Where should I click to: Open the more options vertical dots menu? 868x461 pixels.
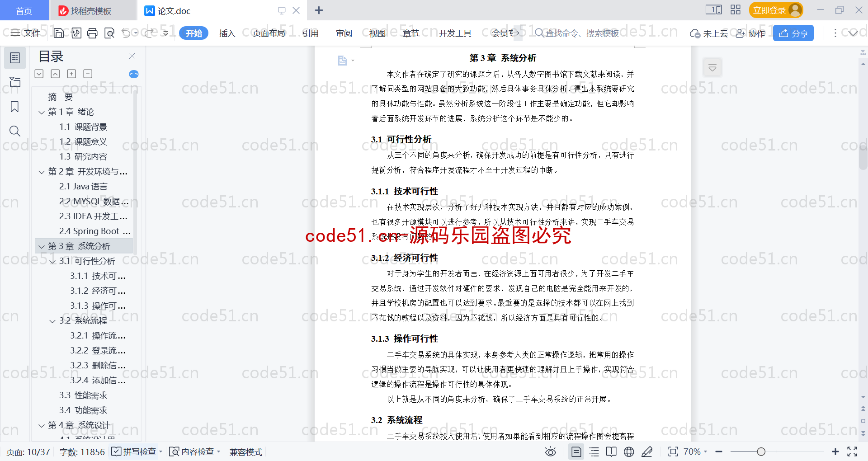[835, 33]
